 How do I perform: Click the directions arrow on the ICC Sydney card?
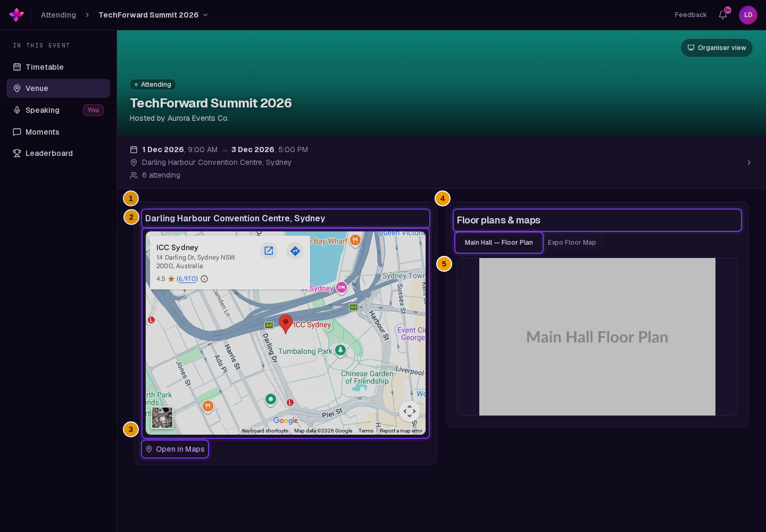point(295,251)
